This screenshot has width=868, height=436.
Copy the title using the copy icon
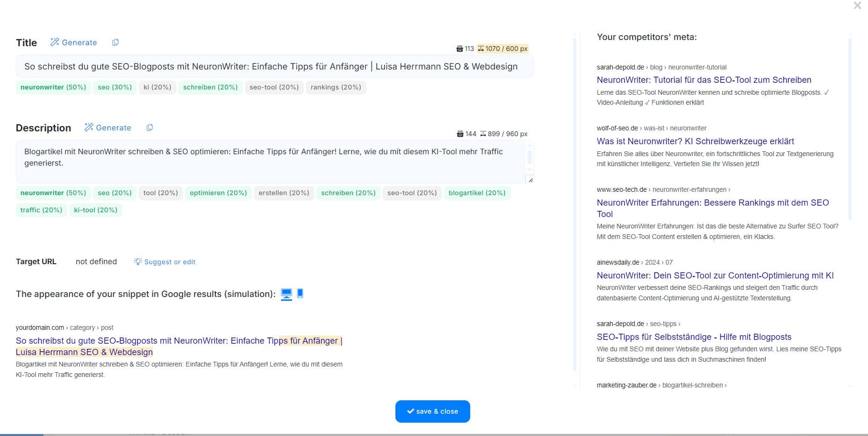click(x=115, y=42)
